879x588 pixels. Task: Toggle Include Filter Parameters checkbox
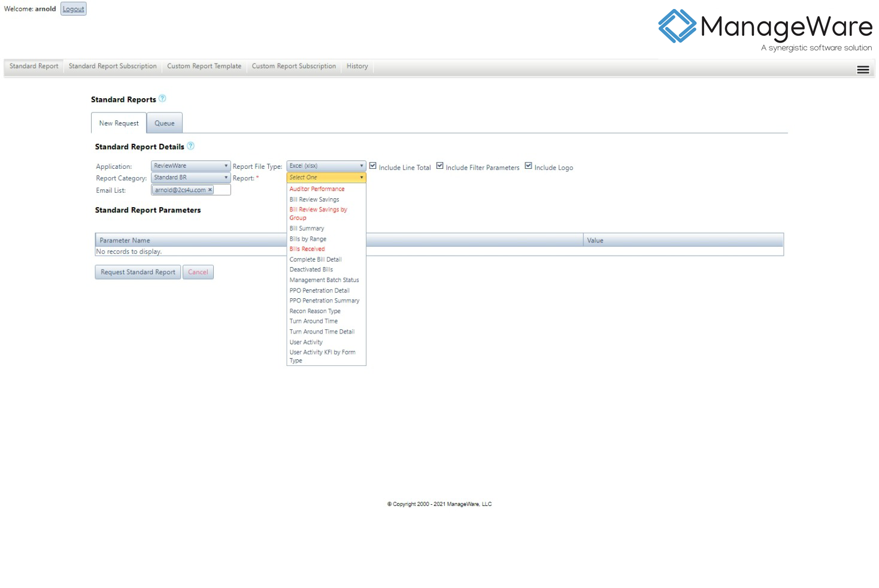440,166
